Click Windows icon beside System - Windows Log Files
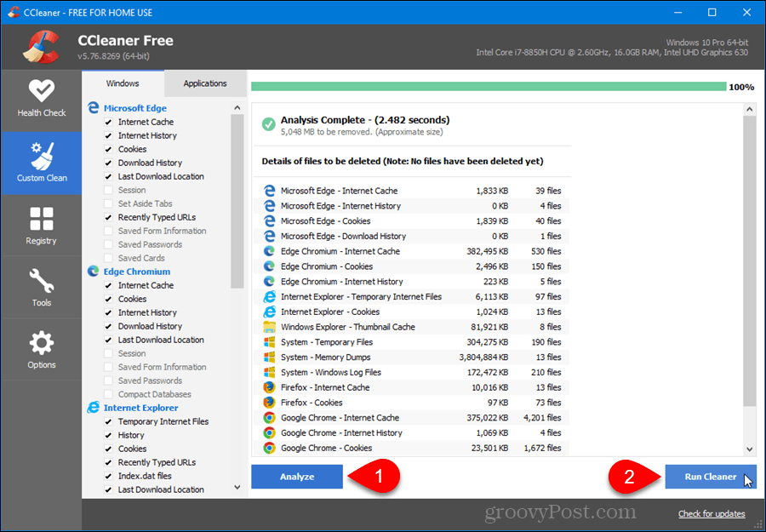 pyautogui.click(x=269, y=372)
